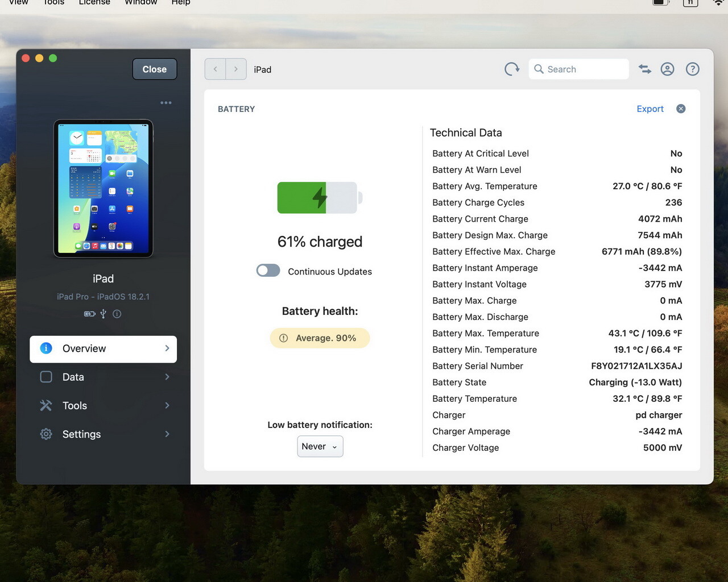This screenshot has width=728, height=582.
Task: Open the Low battery notification Never dropdown
Action: pyautogui.click(x=320, y=447)
